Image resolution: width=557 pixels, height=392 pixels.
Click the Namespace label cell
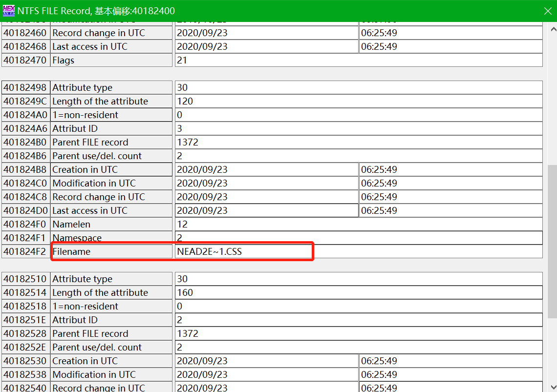click(111, 238)
